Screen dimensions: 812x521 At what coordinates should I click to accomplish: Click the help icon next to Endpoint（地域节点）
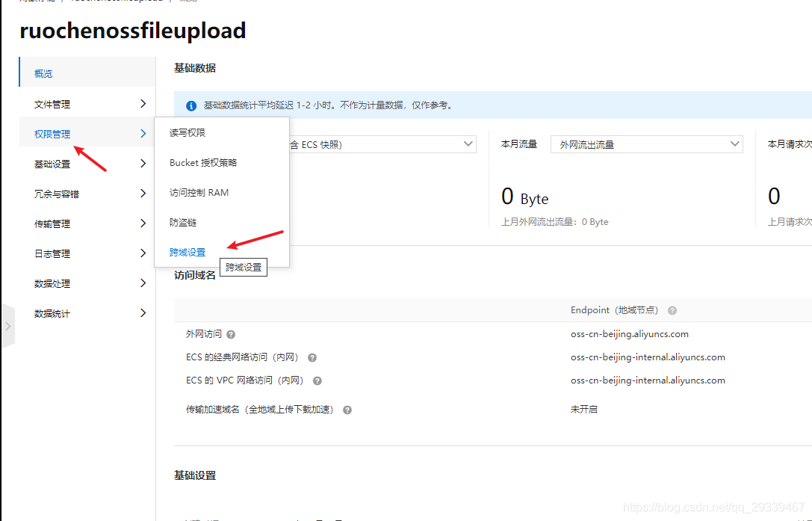click(672, 310)
